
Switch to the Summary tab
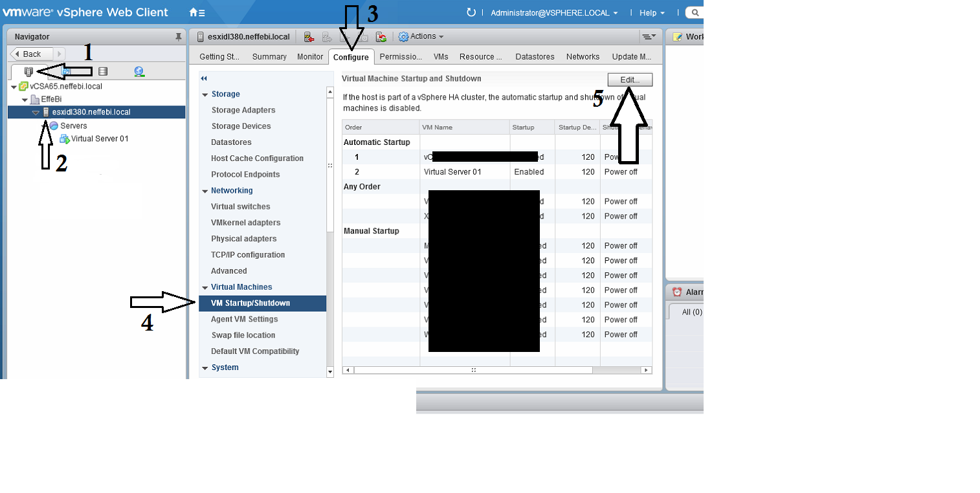[x=269, y=57]
